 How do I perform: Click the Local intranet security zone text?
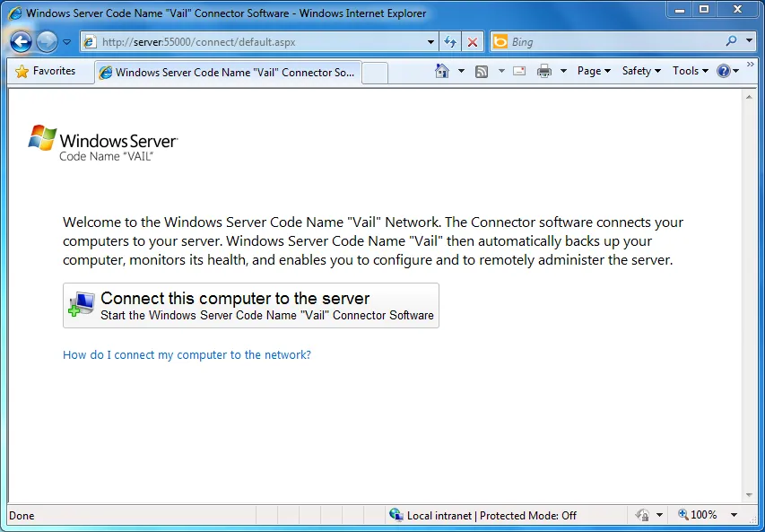tap(491, 516)
